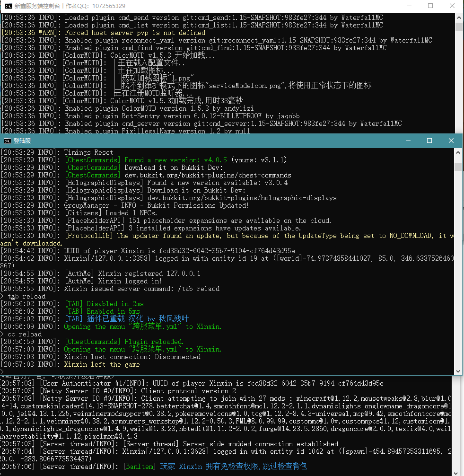Minimize the 登陆服 console window
Viewport: 464px width, 476px height.
click(407, 141)
